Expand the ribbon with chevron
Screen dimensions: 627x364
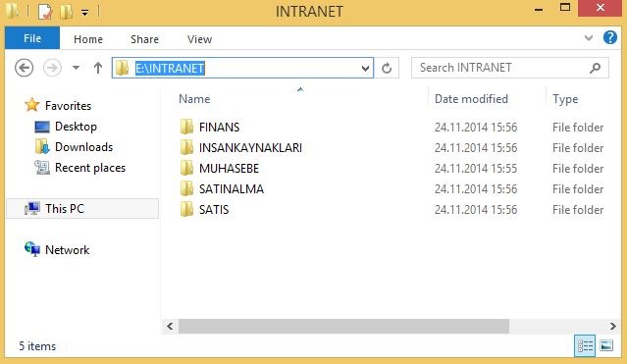pos(589,38)
